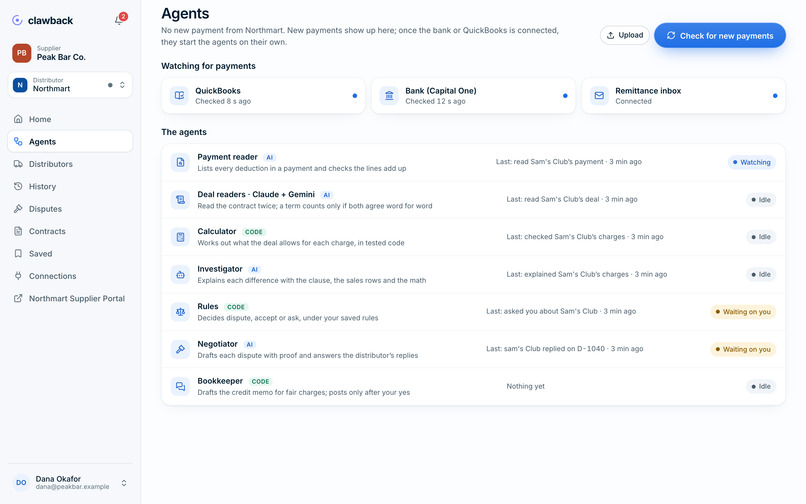Screen dimensions: 806x504
Task: Click the Remittance inbox envelope icon
Action: (x=599, y=95)
